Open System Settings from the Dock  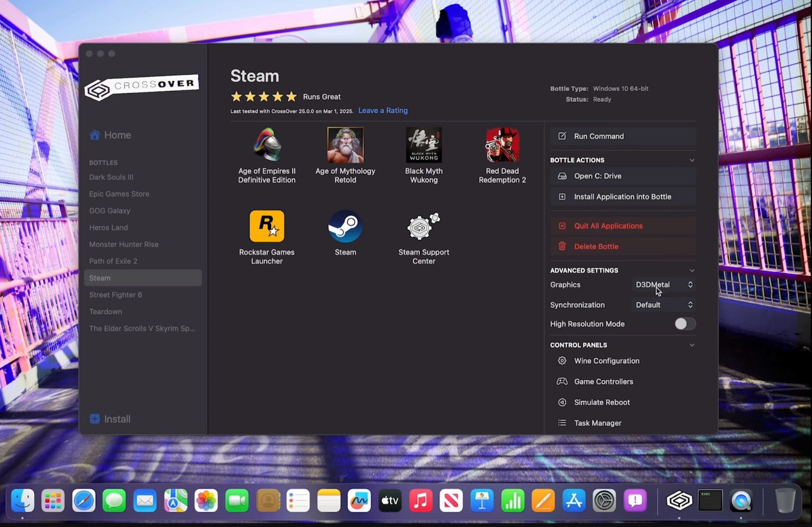(605, 500)
